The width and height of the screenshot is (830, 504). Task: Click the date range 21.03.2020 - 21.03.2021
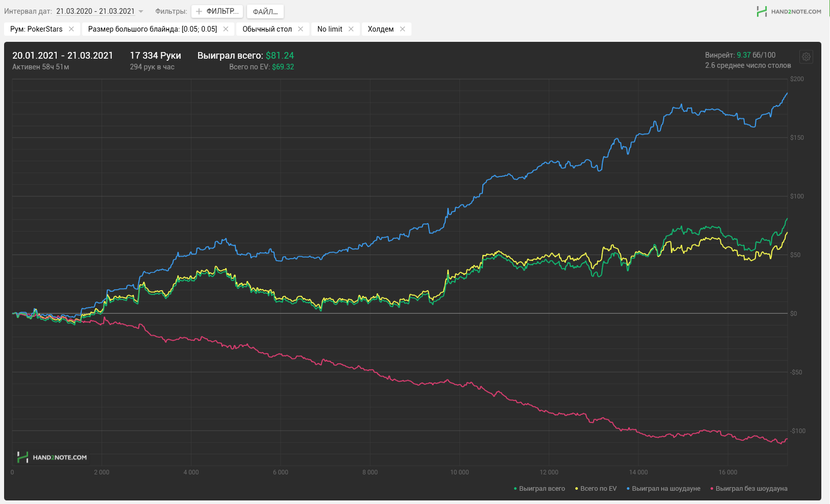(95, 11)
